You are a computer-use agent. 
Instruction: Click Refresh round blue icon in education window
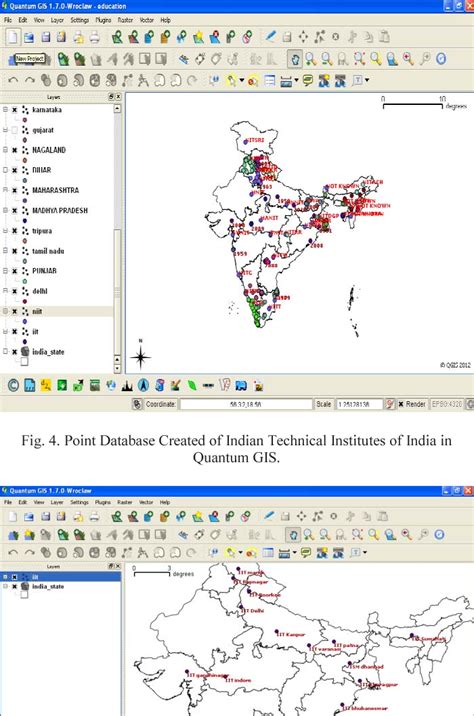[x=441, y=58]
